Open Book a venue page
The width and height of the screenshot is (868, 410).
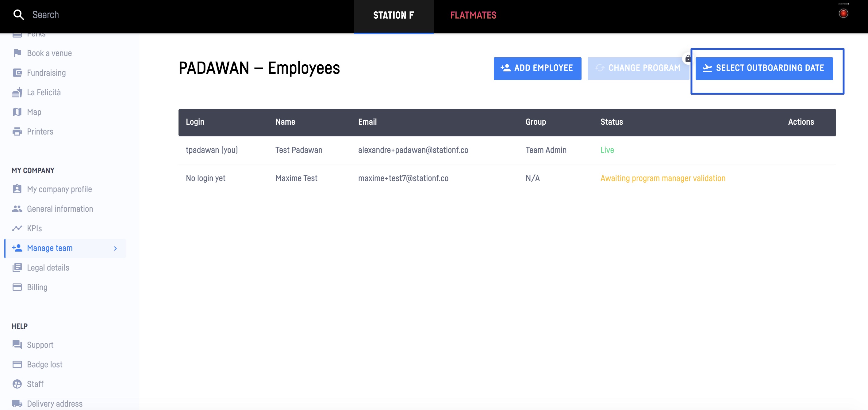(x=49, y=53)
